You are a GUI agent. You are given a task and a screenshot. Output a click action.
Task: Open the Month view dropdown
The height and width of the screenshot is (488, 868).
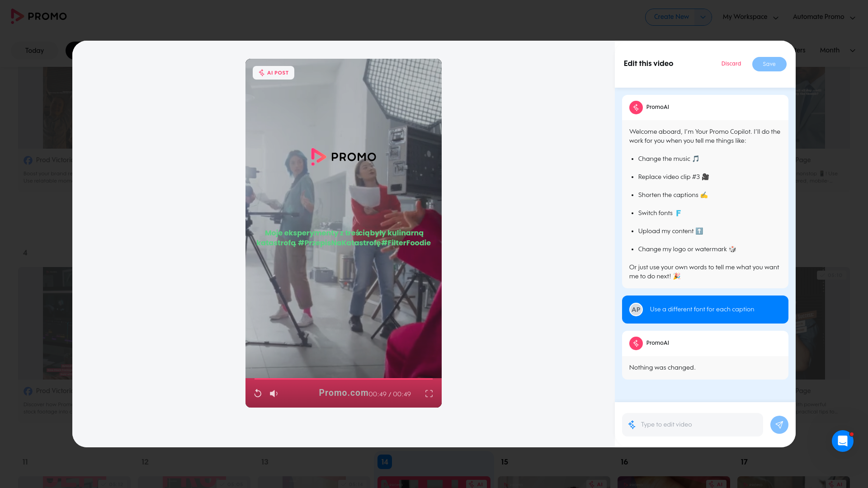pos(838,50)
